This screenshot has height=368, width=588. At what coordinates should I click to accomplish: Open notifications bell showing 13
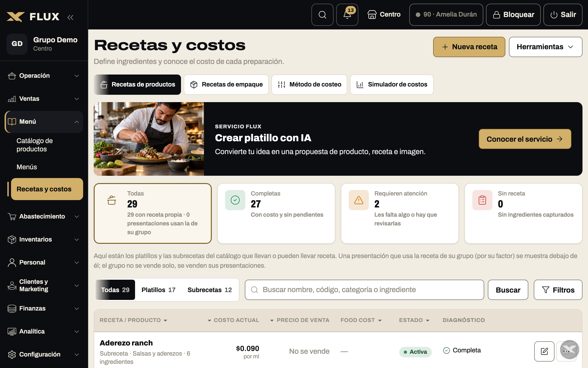(x=347, y=14)
